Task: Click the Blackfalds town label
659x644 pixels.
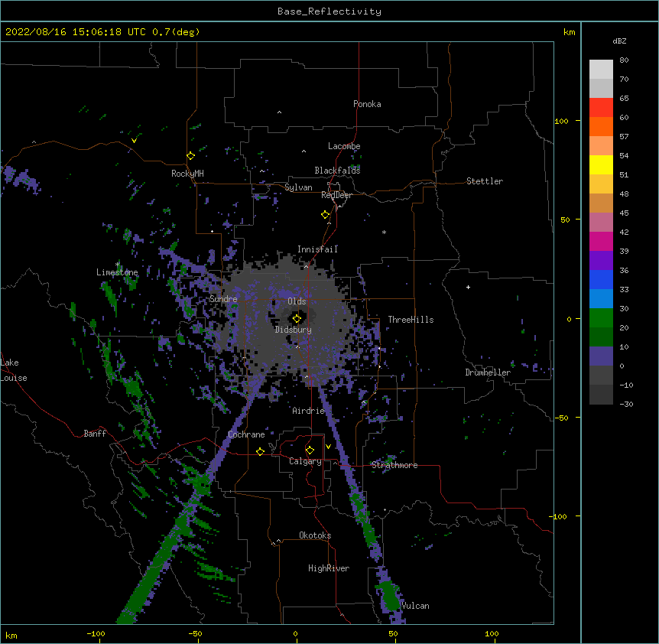Action: click(337, 171)
